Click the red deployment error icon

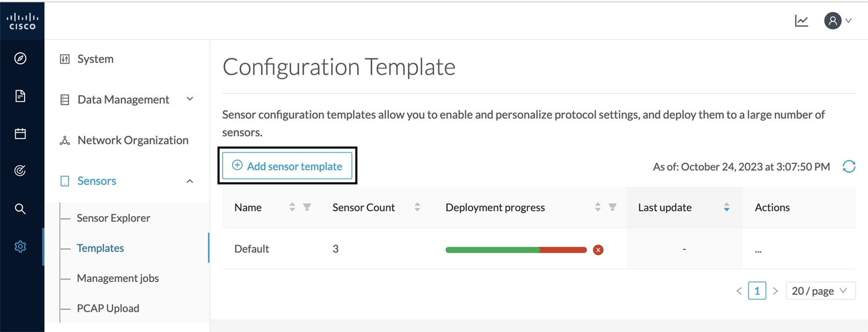tap(598, 250)
